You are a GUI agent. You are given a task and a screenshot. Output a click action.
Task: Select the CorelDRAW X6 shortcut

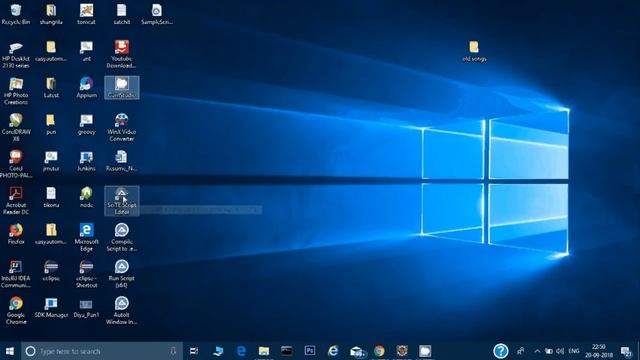point(16,128)
